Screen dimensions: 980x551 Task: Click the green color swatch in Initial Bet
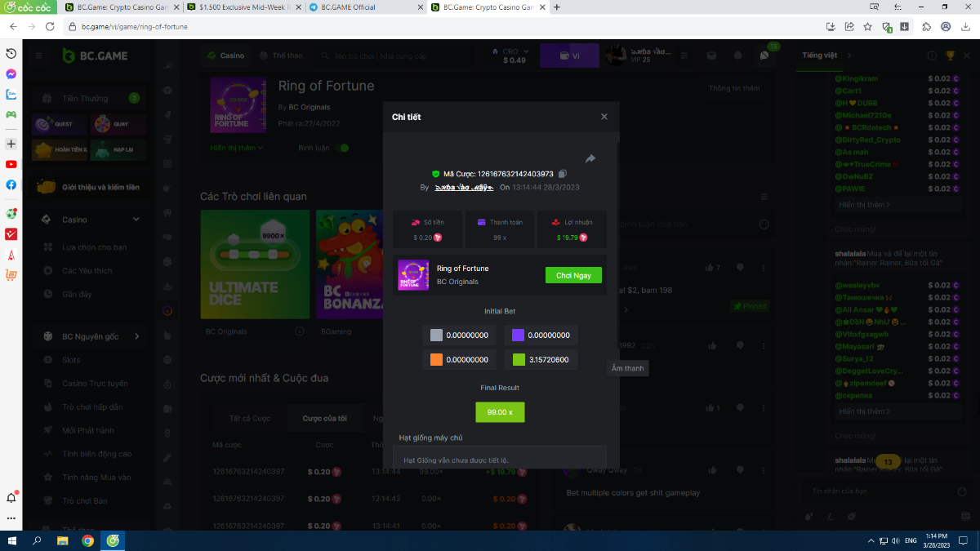519,359
